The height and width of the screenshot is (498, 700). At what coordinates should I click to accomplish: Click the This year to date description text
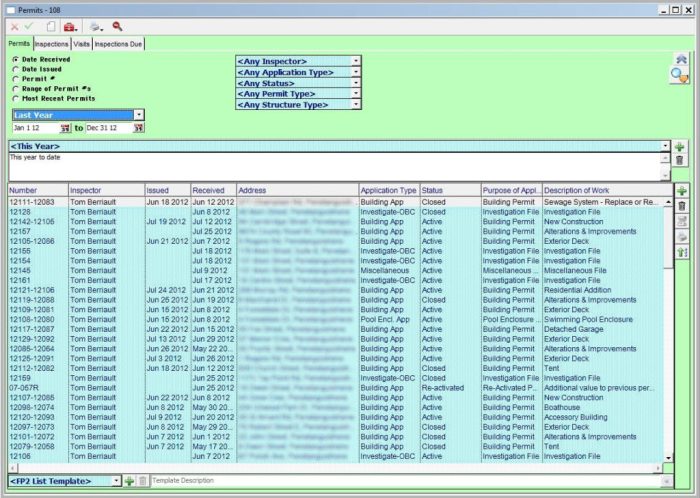pyautogui.click(x=35, y=157)
